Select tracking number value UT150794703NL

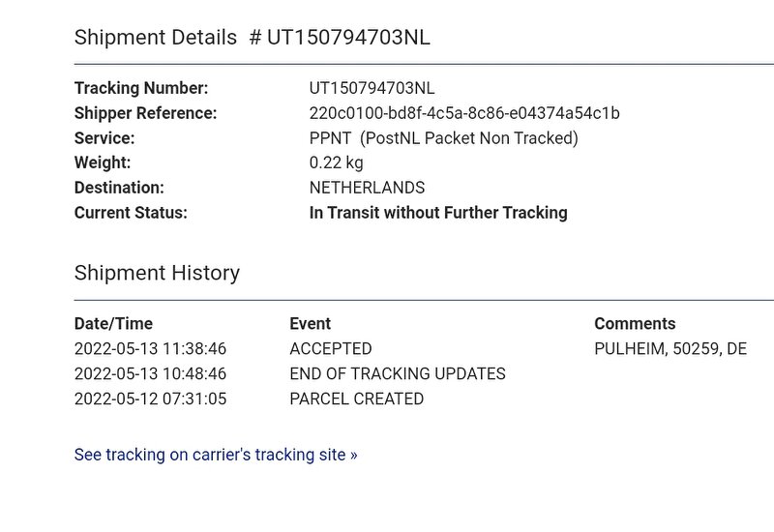tap(372, 88)
